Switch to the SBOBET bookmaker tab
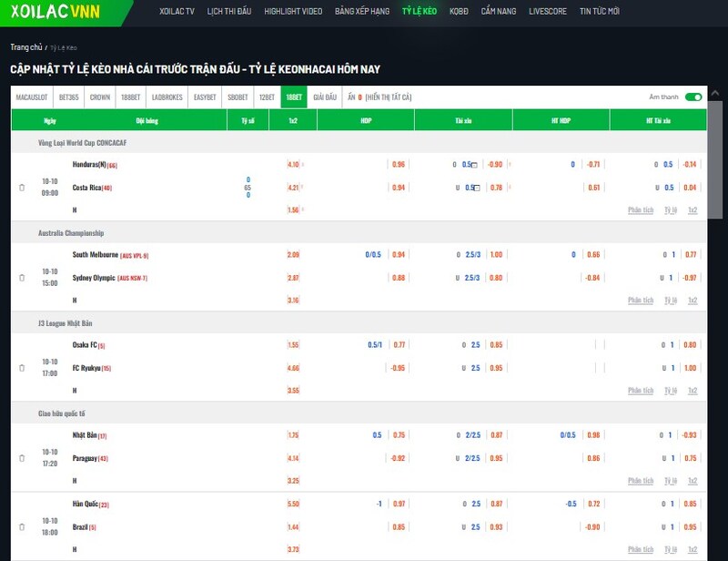This screenshot has height=561, width=728. pyautogui.click(x=238, y=97)
